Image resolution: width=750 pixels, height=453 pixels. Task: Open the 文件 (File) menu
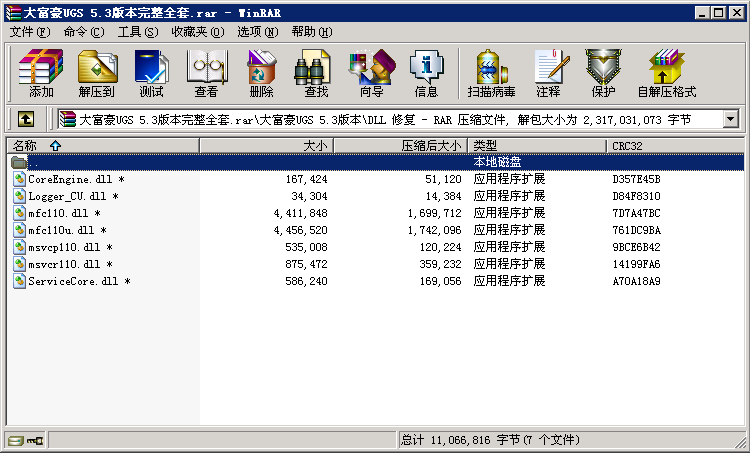point(28,32)
